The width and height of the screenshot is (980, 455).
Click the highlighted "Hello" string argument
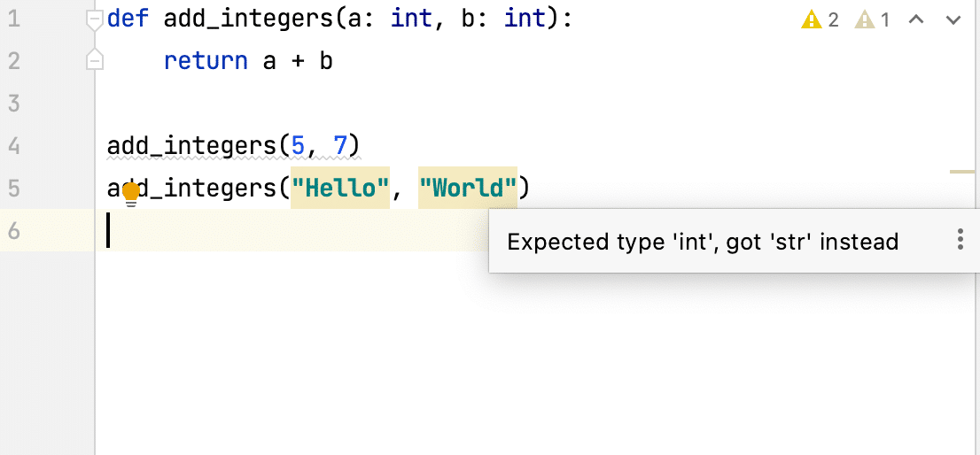click(x=340, y=188)
